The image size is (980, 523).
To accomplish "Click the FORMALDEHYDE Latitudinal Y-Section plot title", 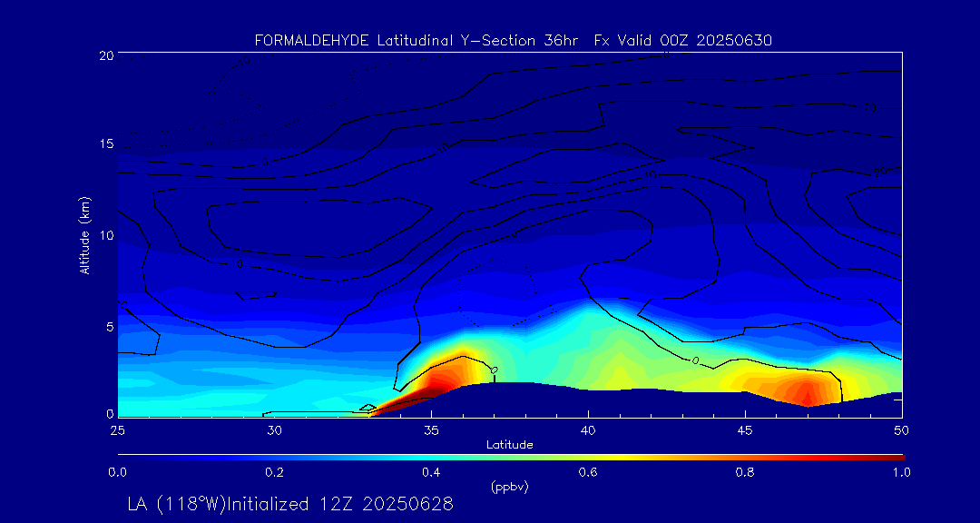I will point(513,41).
